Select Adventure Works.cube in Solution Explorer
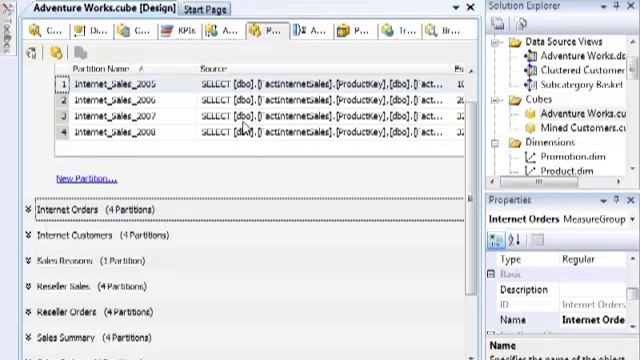 click(576, 113)
